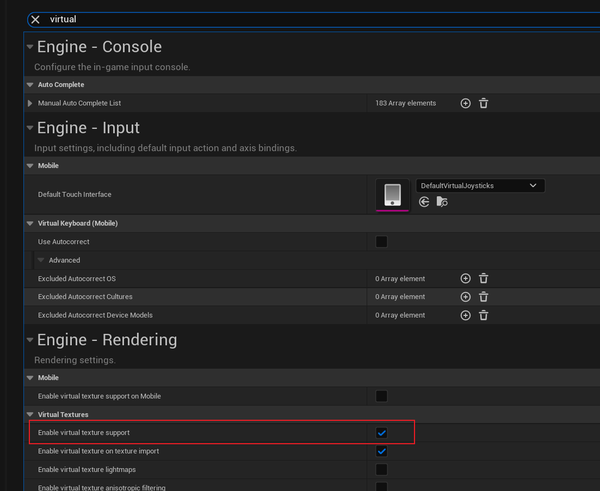Clear the search box with the X icon
This screenshot has height=491, width=600.
35,19
